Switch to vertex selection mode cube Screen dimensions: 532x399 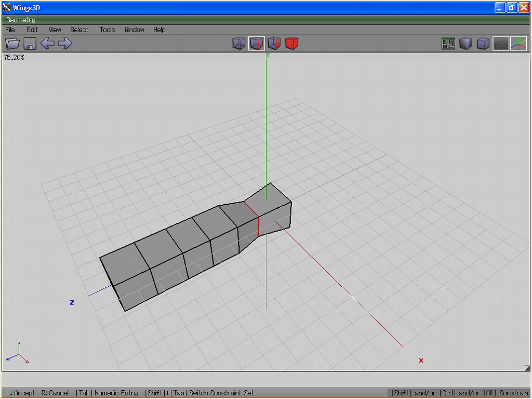(239, 44)
